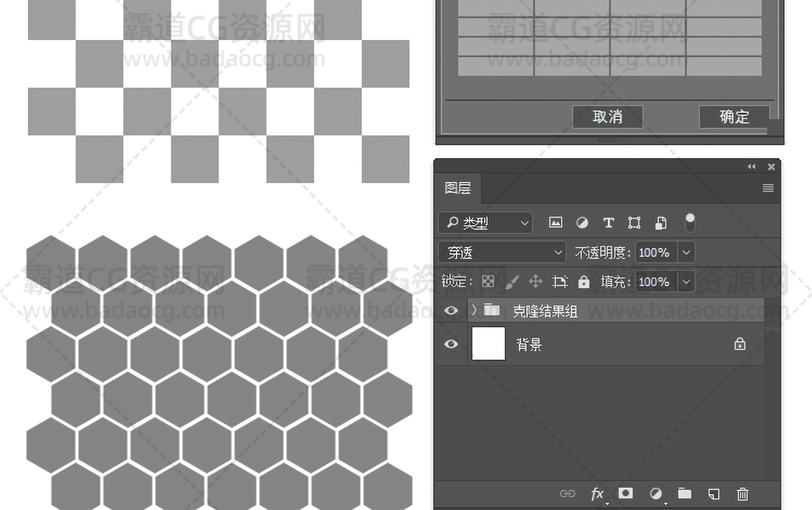Click the fx layer style icon
Viewport: 812px width, 510px height.
(597, 494)
